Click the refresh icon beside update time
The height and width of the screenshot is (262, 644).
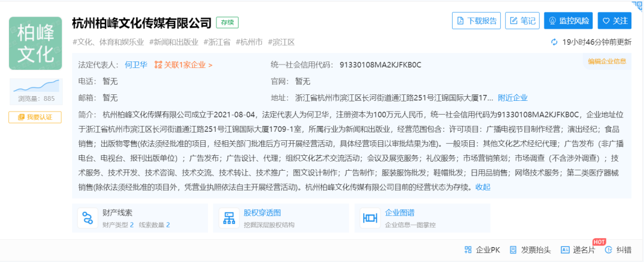(x=555, y=42)
